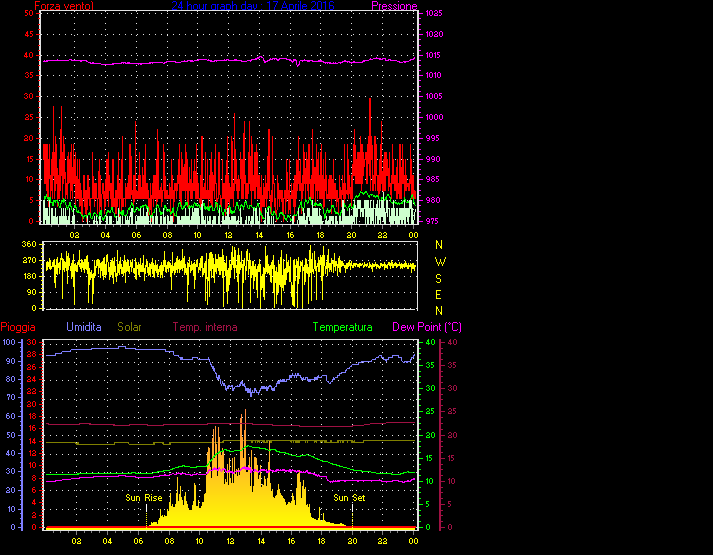Click the 'Sun Set' marker label
The height and width of the screenshot is (555, 713).
(349, 498)
